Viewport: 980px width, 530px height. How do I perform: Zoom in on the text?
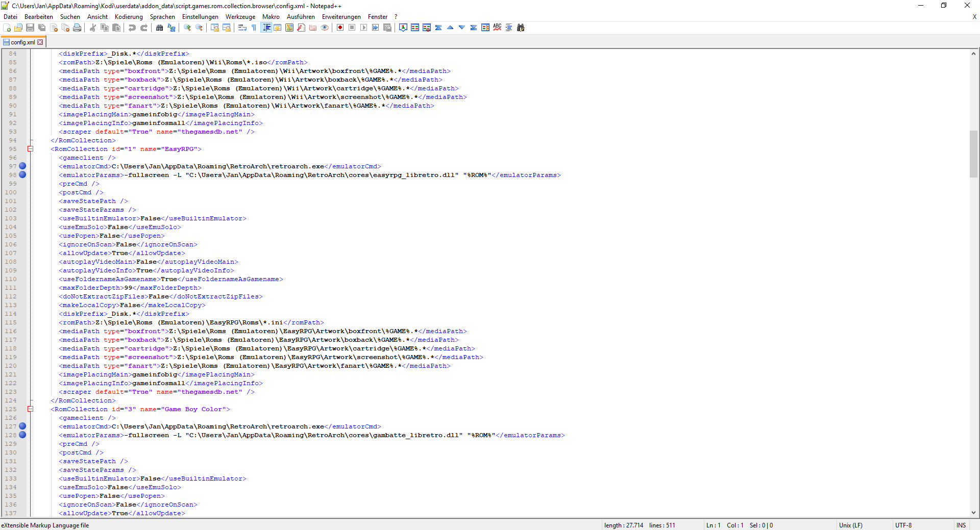pyautogui.click(x=186, y=28)
